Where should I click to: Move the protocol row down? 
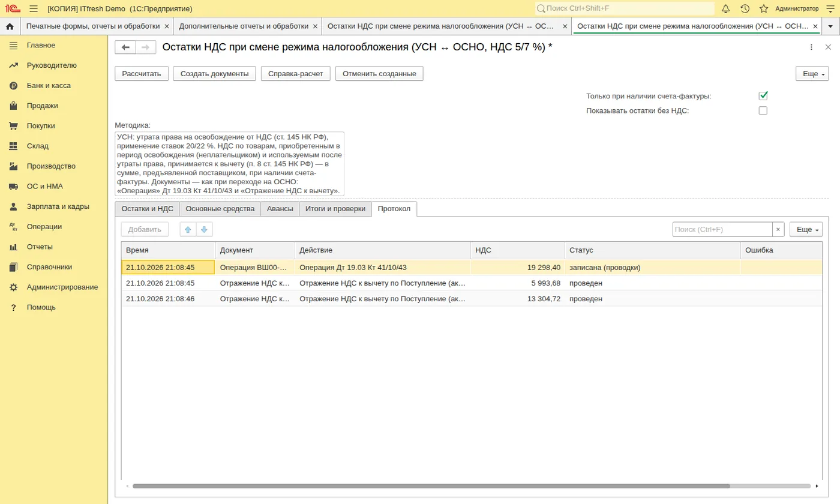[x=204, y=229]
